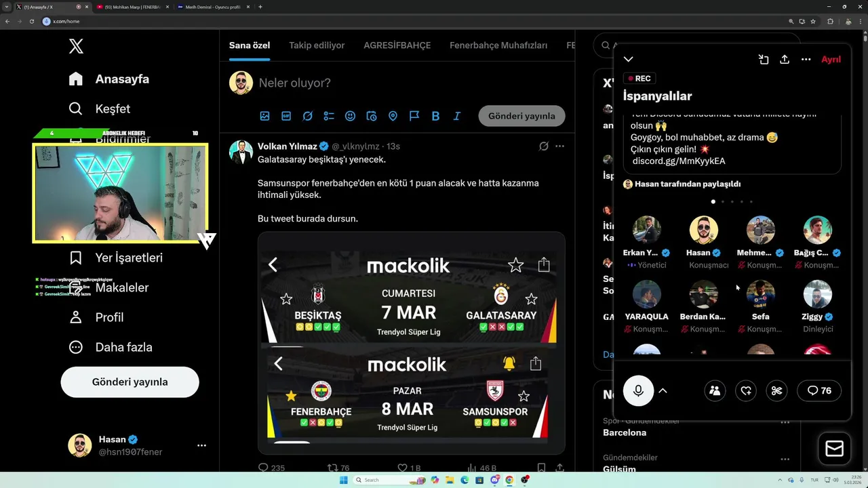Leave the Space with Ayrıl
The width and height of the screenshot is (868, 488).
pos(831,60)
